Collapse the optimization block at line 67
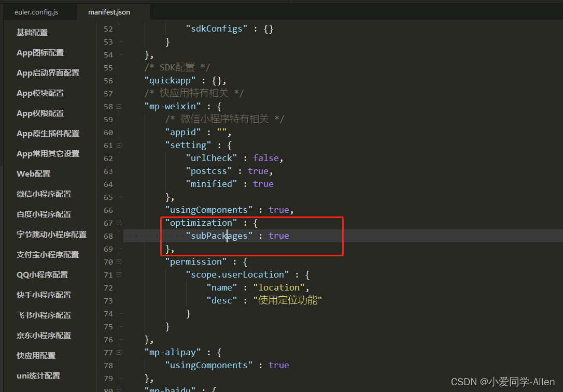The image size is (563, 392). tap(118, 223)
